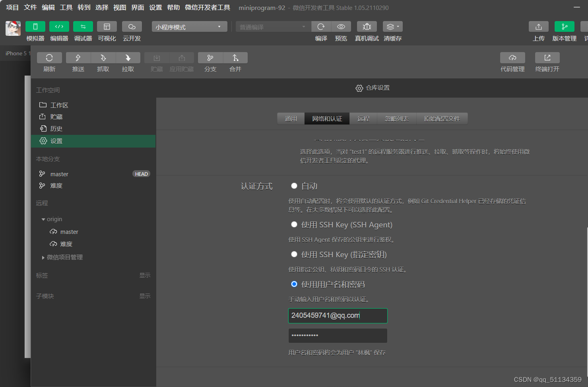The width and height of the screenshot is (588, 387).
Task: Select 使用用户名和密码 radio option
Action: 294,284
